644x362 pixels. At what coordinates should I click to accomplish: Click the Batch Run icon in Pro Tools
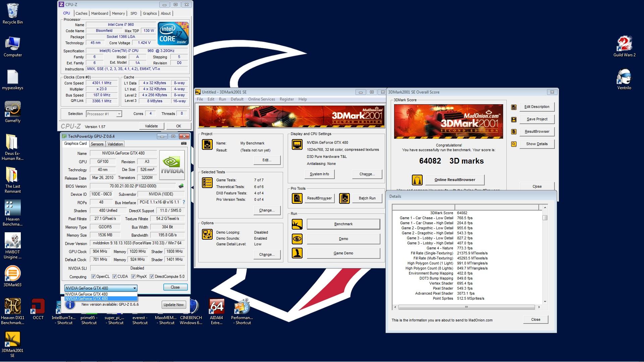[x=344, y=198]
